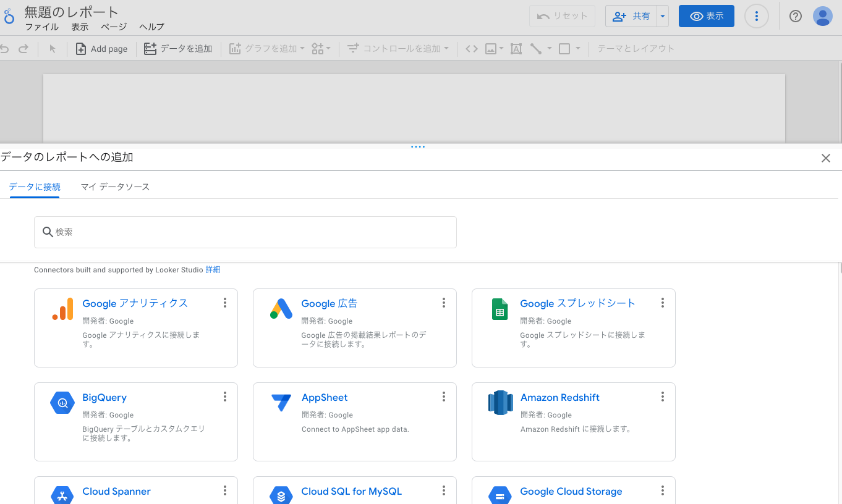Image resolution: width=842 pixels, height=504 pixels.
Task: Click データを追加 toolbar button
Action: 178,49
